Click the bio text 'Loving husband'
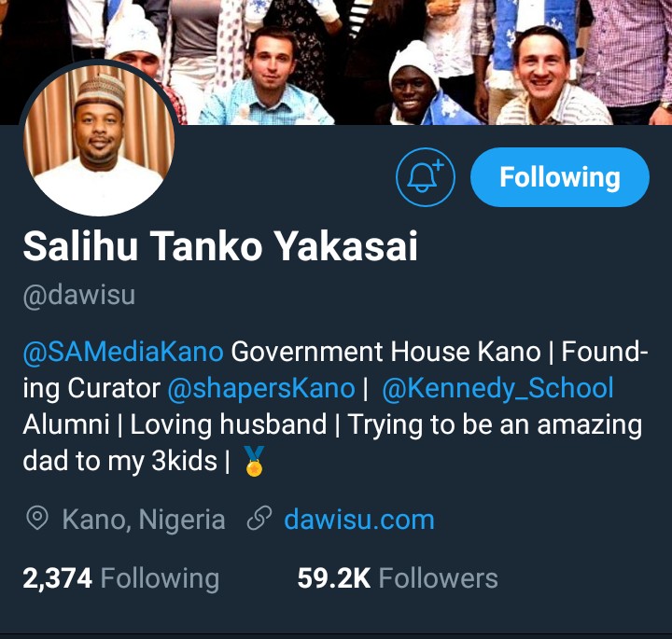The height and width of the screenshot is (639, 672). (228, 424)
